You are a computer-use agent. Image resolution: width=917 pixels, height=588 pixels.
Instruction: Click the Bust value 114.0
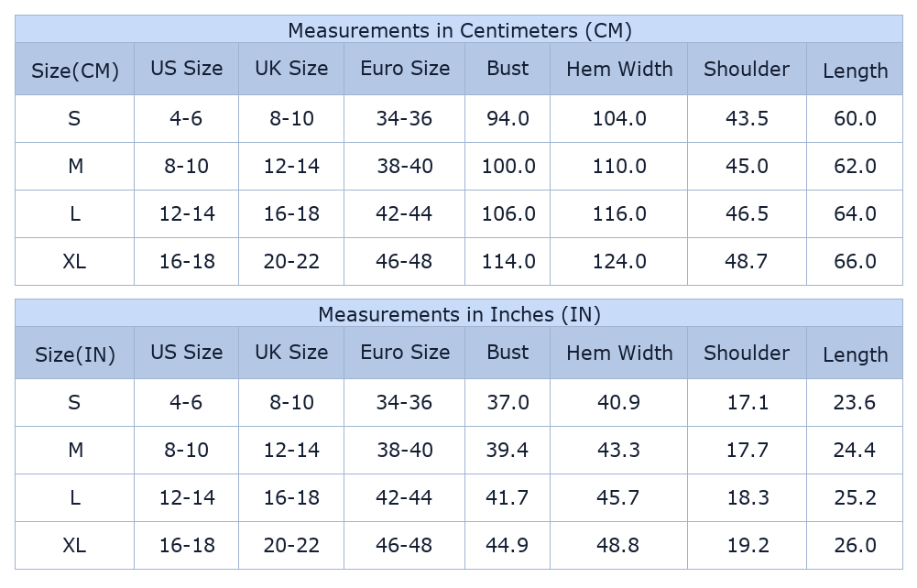tap(508, 261)
